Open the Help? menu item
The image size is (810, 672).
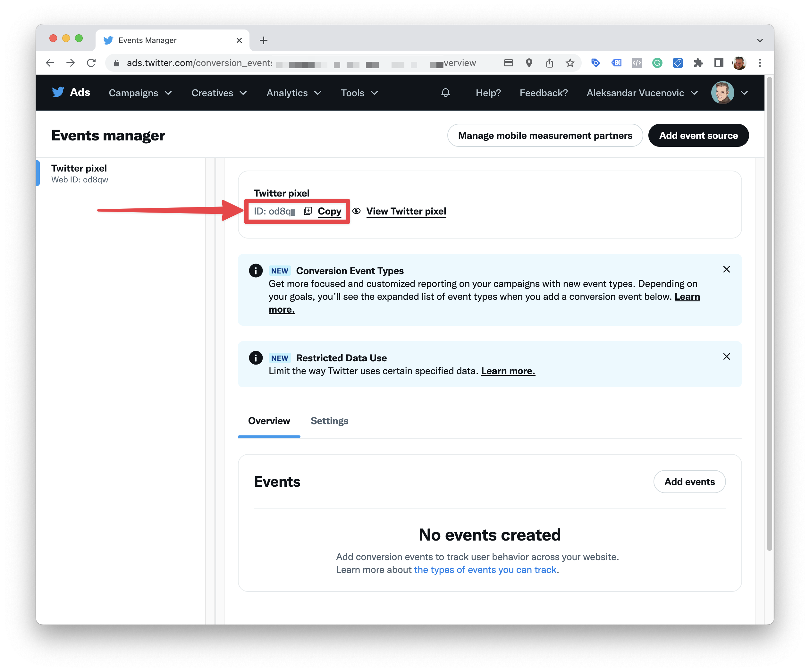(x=488, y=93)
